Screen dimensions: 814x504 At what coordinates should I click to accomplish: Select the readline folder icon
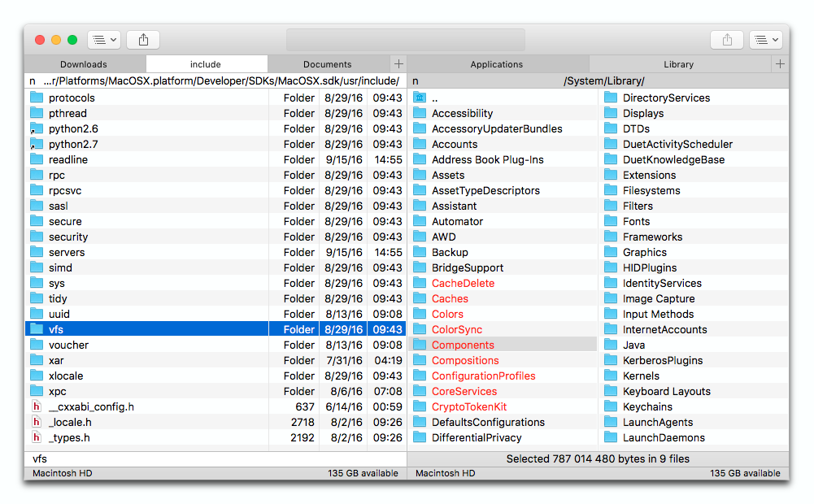[x=37, y=159]
